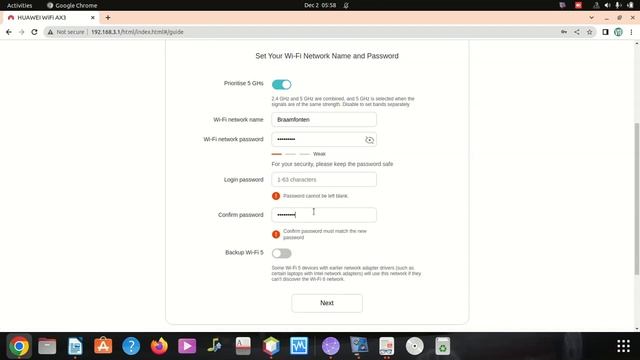Viewport: 640px width, 360px height.
Task: Focus the Wi-Fi network password field
Action: [324, 139]
